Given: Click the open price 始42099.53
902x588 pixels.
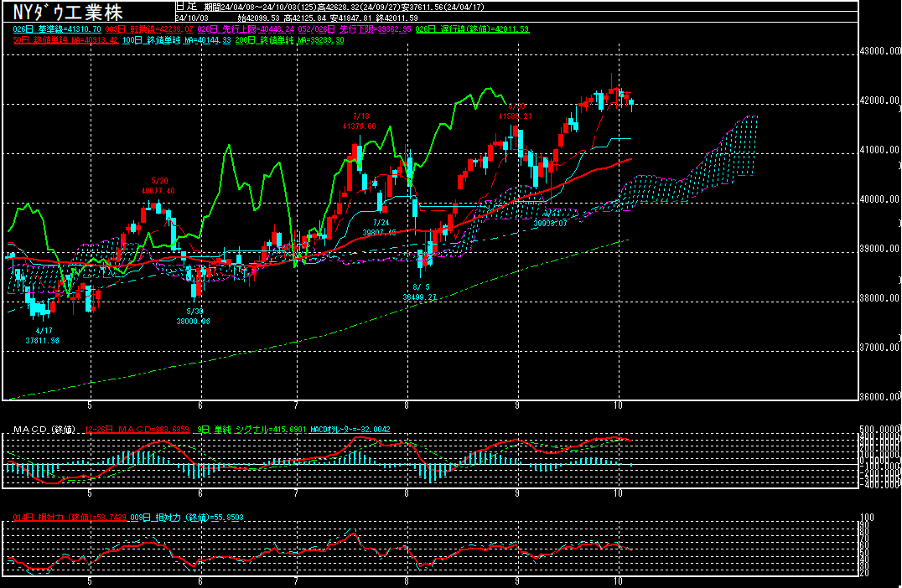Looking at the screenshot, I should coord(260,18).
